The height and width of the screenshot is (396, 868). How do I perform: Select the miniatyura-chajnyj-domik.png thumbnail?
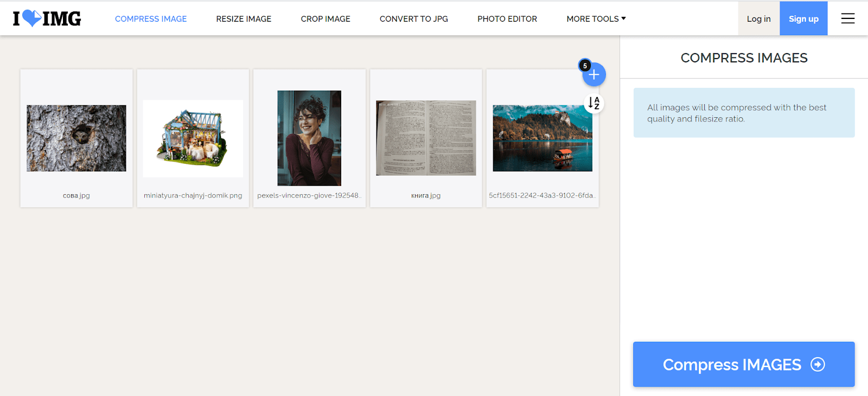(x=193, y=138)
